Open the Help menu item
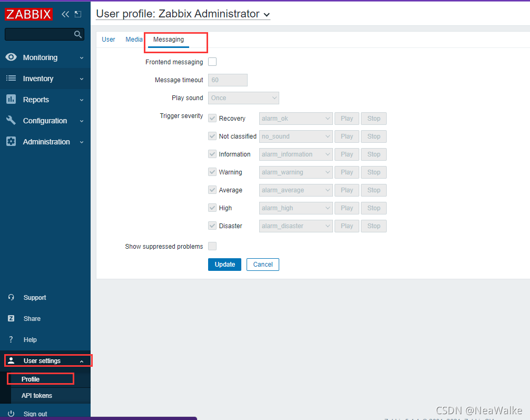 (30, 339)
